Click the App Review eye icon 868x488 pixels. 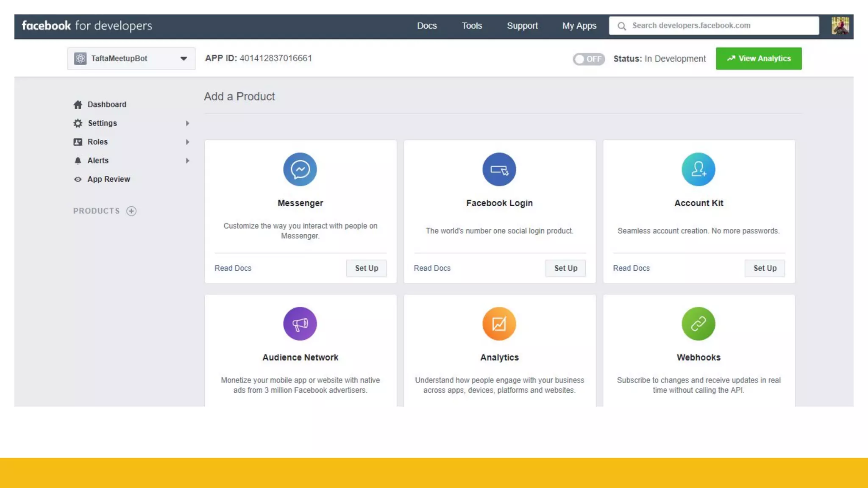(78, 179)
